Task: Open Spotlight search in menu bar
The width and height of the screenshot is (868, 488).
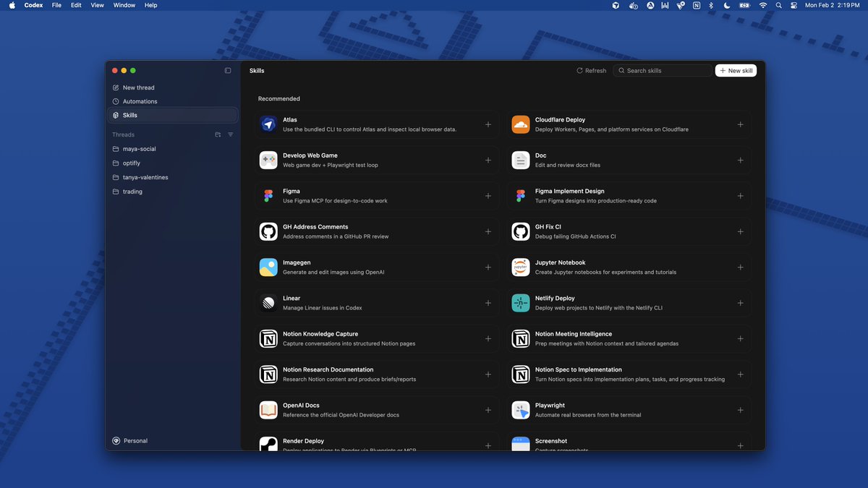Action: coord(779,5)
